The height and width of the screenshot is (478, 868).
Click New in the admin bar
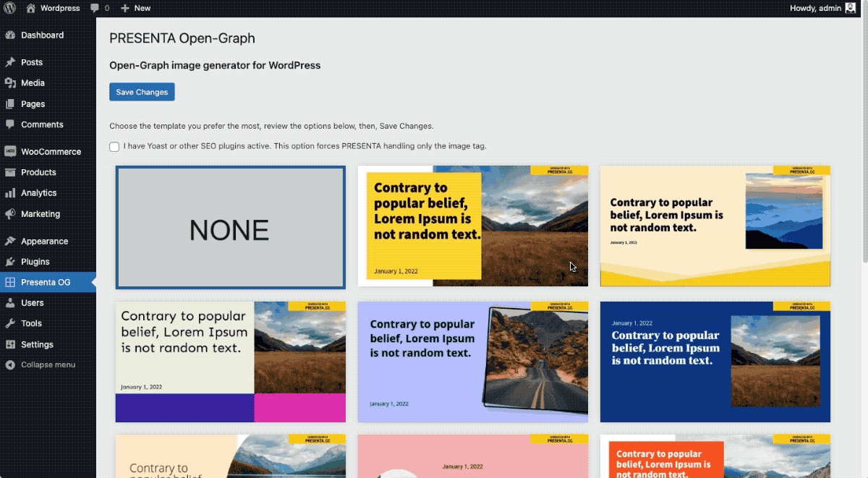click(x=142, y=8)
